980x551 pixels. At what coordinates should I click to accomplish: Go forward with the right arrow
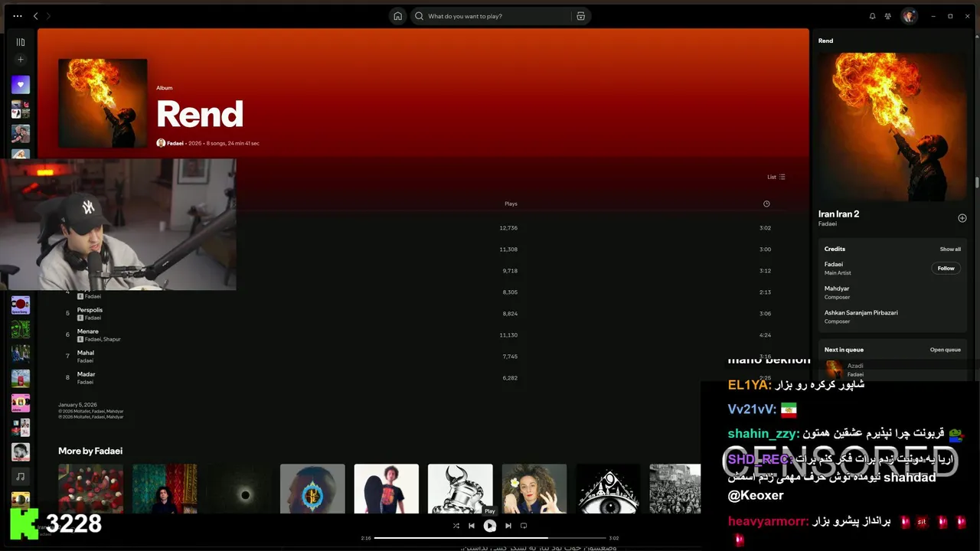point(48,16)
